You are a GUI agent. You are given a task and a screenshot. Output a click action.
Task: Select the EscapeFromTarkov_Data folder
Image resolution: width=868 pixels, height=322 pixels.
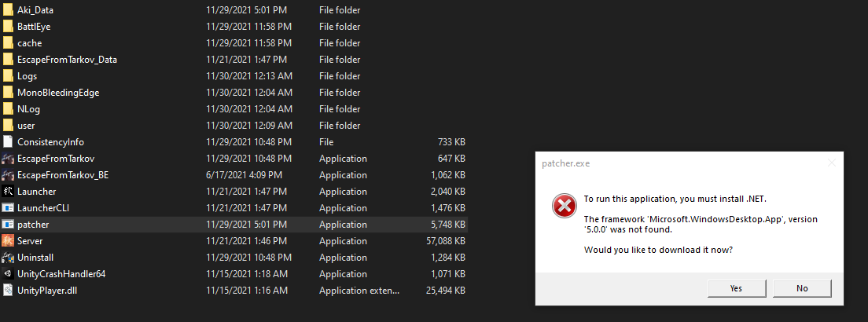click(x=235, y=59)
